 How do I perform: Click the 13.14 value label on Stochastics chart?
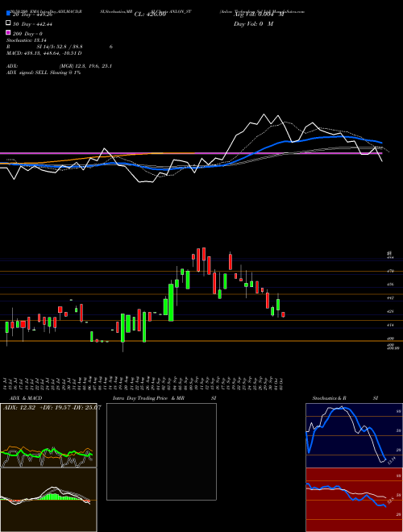pyautogui.click(x=392, y=461)
